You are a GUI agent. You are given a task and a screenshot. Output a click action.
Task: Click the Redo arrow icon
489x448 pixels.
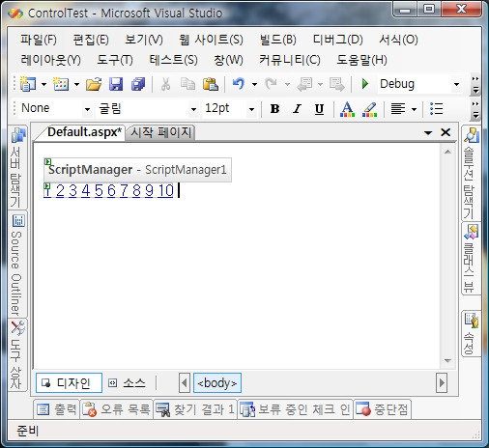pyautogui.click(x=272, y=84)
